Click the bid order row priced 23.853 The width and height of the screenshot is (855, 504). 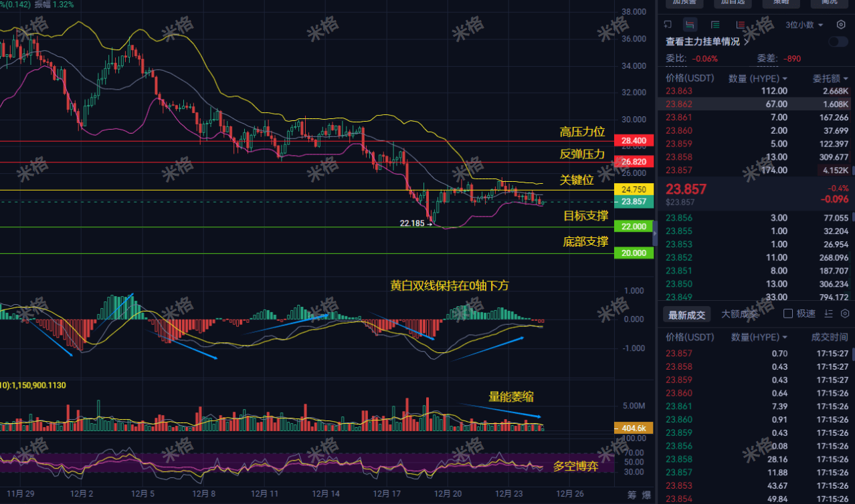pos(756,244)
